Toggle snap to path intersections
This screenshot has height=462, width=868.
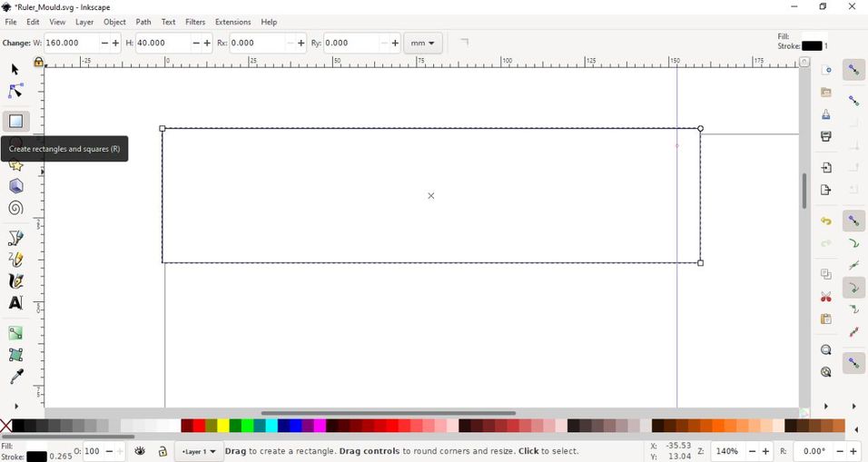tap(853, 266)
